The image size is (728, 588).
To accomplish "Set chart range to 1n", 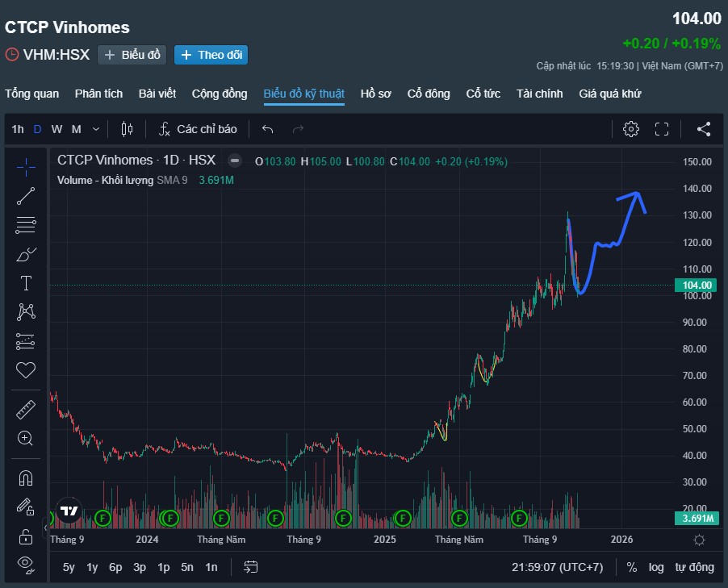I will tap(211, 567).
